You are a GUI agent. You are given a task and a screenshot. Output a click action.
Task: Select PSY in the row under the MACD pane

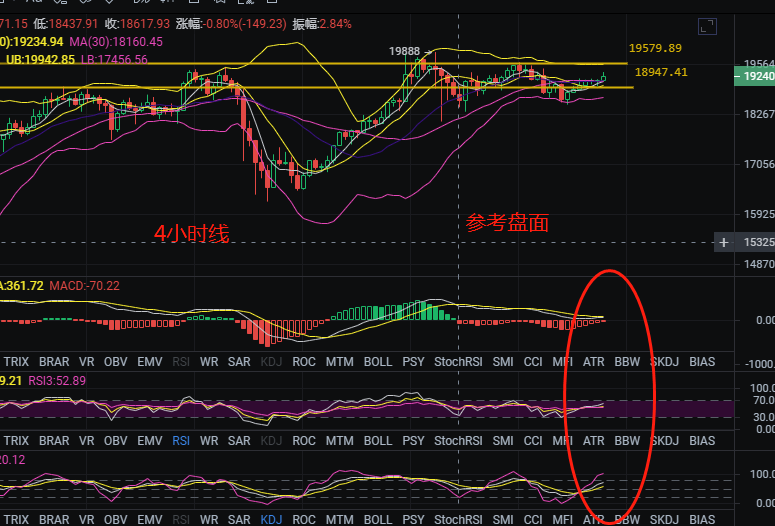point(413,362)
